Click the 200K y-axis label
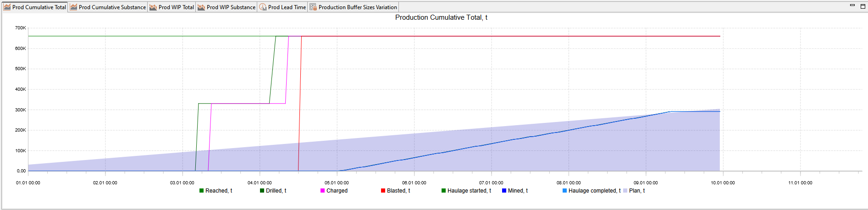The image size is (868, 210). 21,130
